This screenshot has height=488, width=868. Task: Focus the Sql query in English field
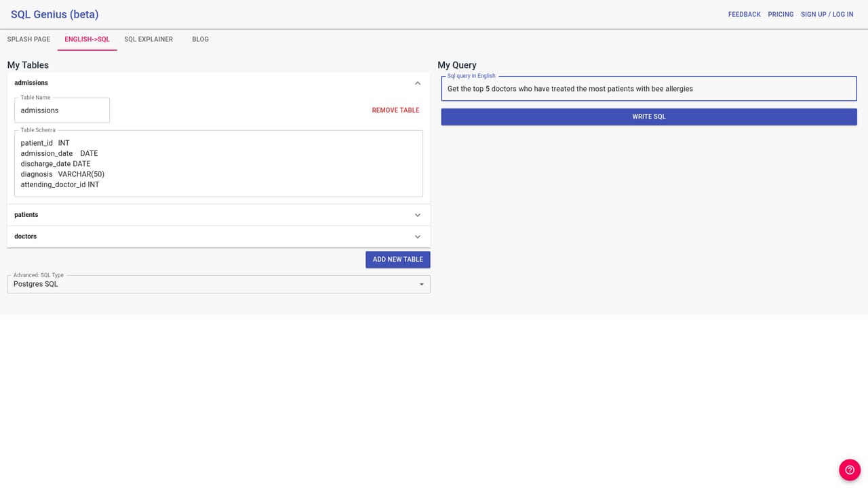coord(649,89)
